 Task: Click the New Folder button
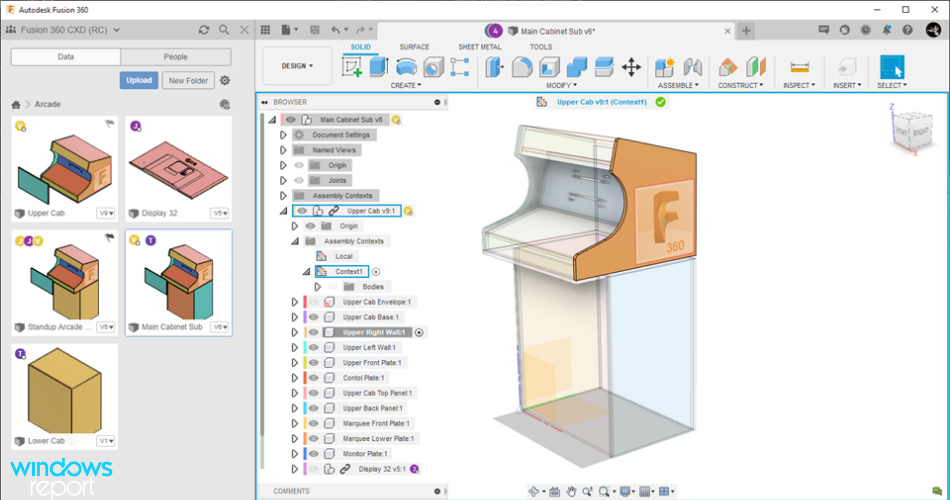[188, 80]
